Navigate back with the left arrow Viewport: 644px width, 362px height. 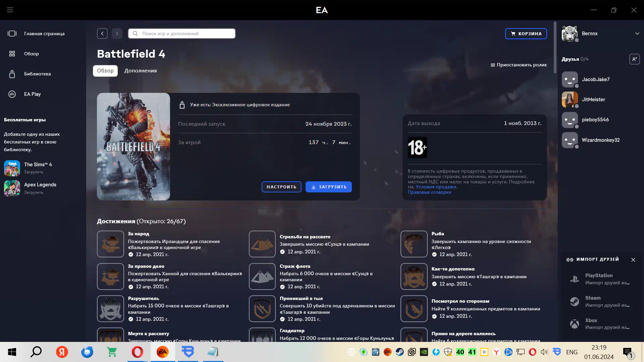pyautogui.click(x=102, y=34)
